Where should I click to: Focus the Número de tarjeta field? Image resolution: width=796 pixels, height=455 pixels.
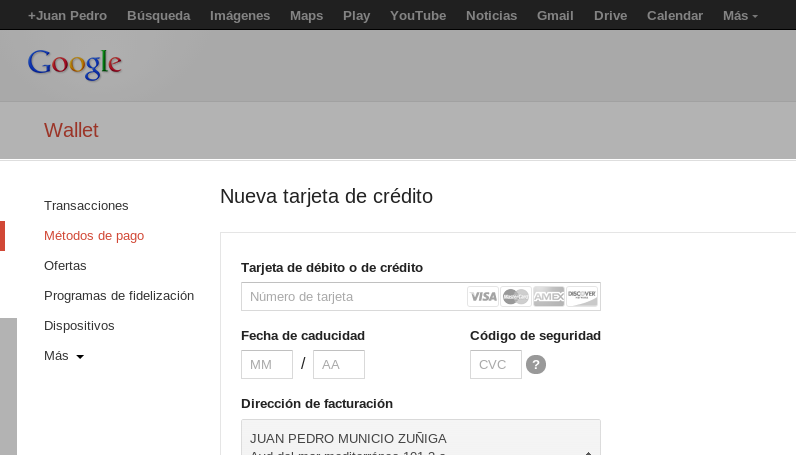coord(421,297)
